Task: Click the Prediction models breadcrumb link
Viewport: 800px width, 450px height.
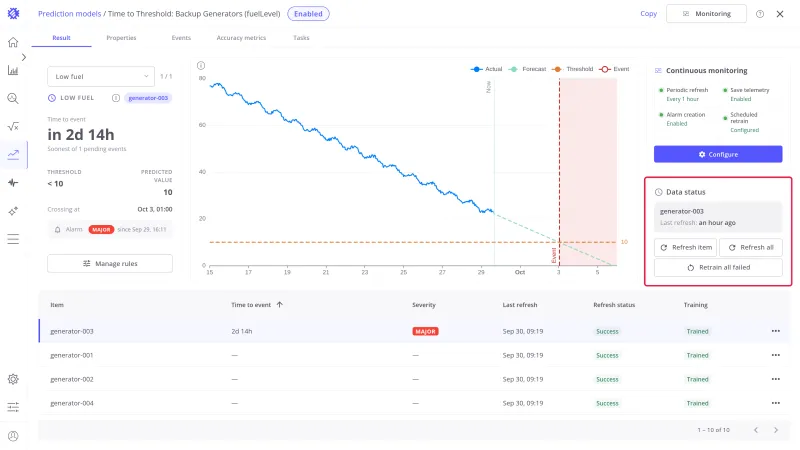Action: (69, 14)
